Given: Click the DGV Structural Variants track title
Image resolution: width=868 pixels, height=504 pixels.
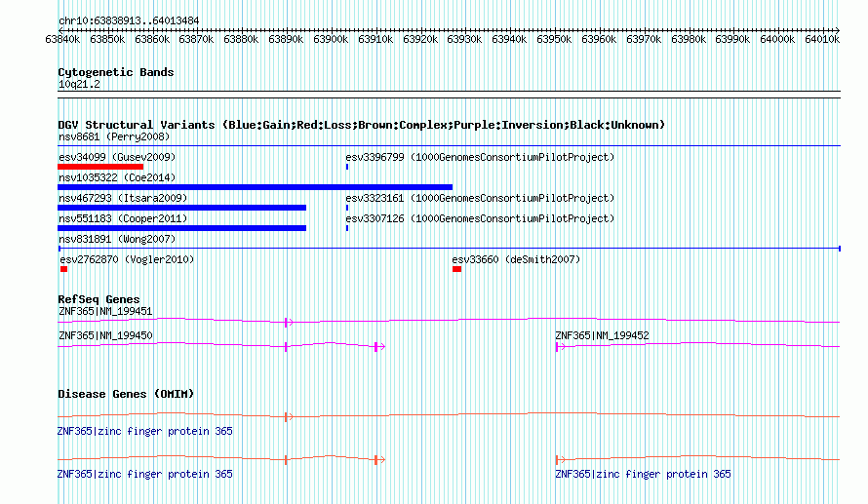Looking at the screenshot, I should pyautogui.click(x=361, y=125).
